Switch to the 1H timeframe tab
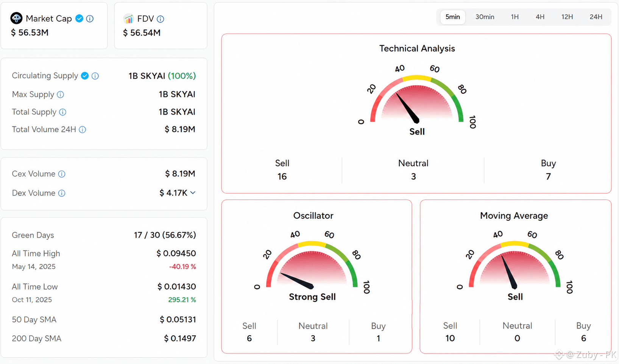Viewport: 619px width, 364px height. [515, 17]
